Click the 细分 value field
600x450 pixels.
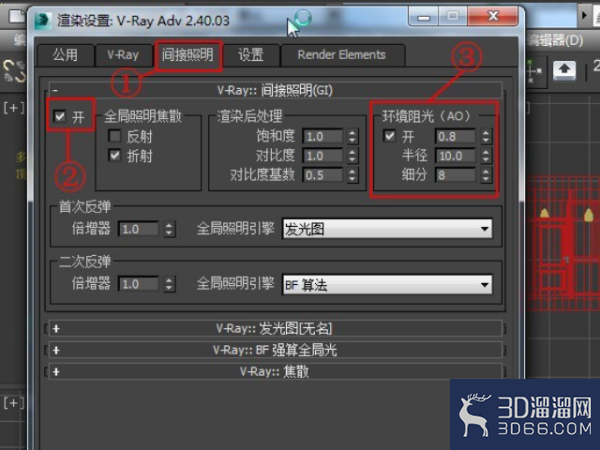[455, 175]
